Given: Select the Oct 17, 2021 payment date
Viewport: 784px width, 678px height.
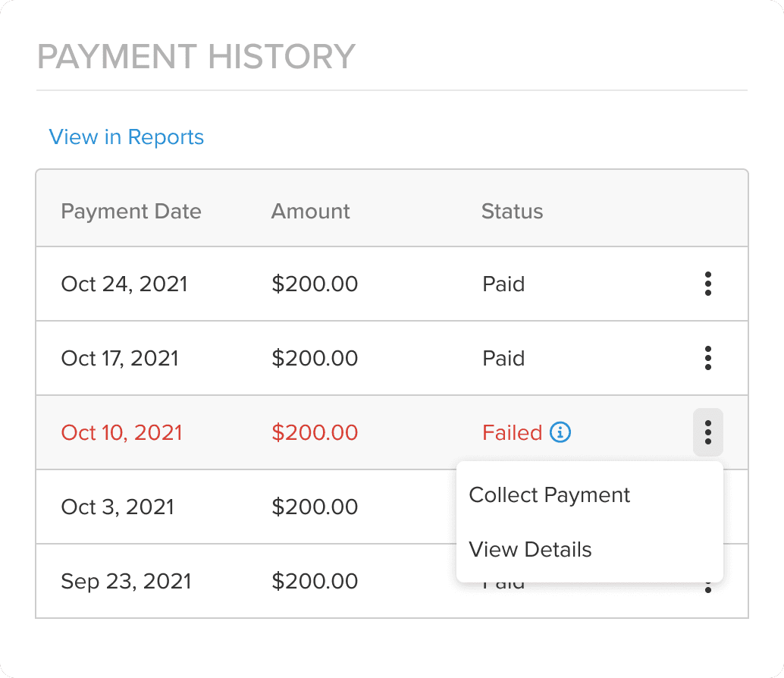Looking at the screenshot, I should 120,358.
